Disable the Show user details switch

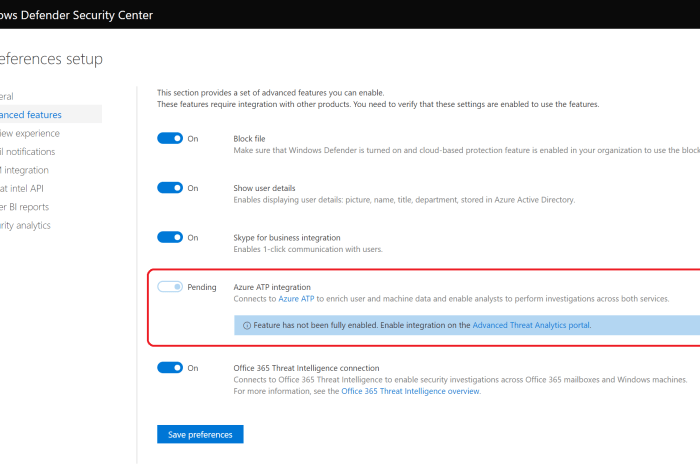click(x=170, y=187)
